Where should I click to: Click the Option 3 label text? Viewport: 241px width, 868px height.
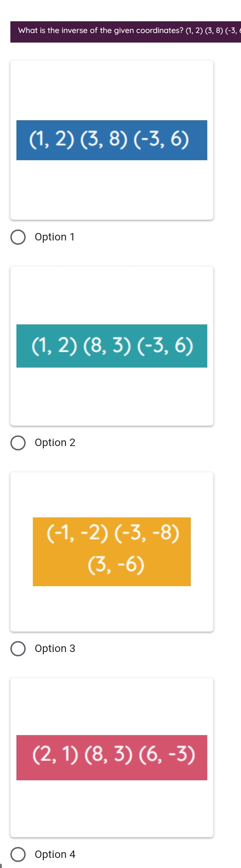(x=55, y=649)
